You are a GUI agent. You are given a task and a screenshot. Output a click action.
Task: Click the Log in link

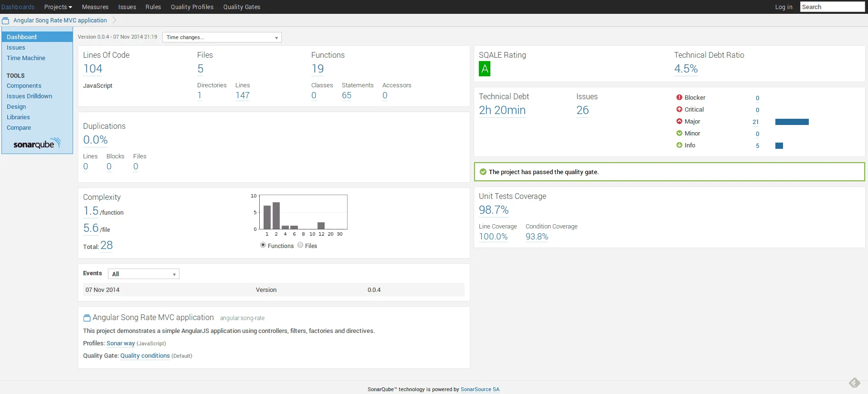[x=783, y=7]
